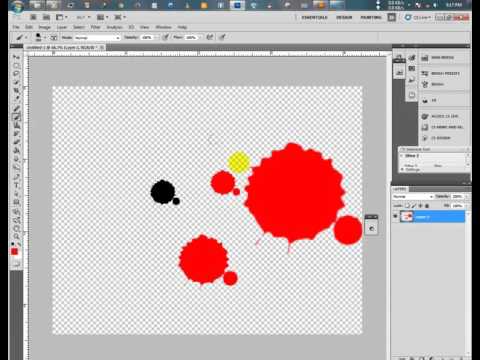Open the brush Mode dropdown
Screen dimensions: 480x360
(x=97, y=38)
